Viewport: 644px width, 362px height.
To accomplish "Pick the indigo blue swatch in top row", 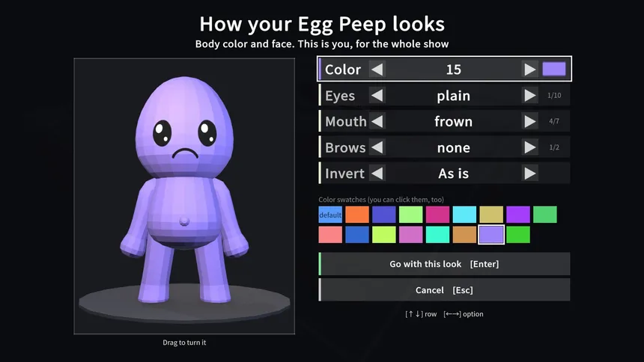I will pyautogui.click(x=384, y=215).
